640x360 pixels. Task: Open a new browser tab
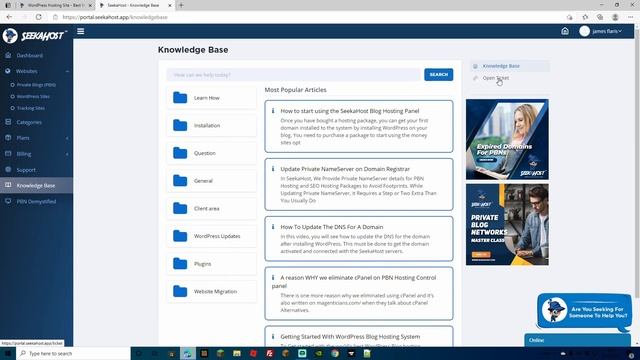[x=181, y=5]
